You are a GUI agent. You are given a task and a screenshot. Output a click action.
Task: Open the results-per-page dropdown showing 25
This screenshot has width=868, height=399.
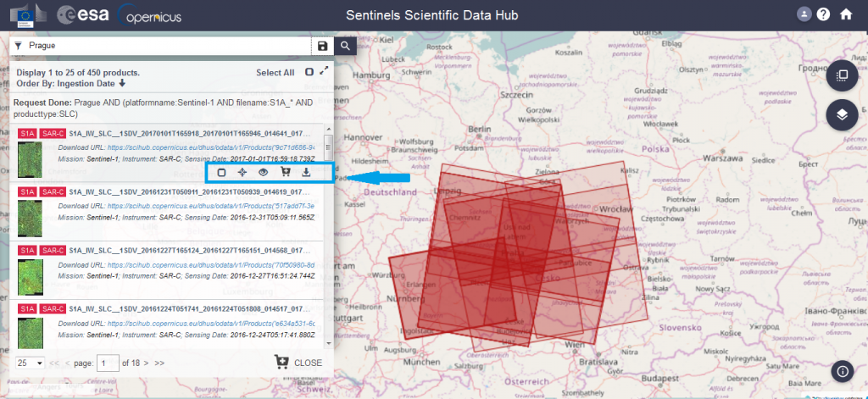[31, 363]
